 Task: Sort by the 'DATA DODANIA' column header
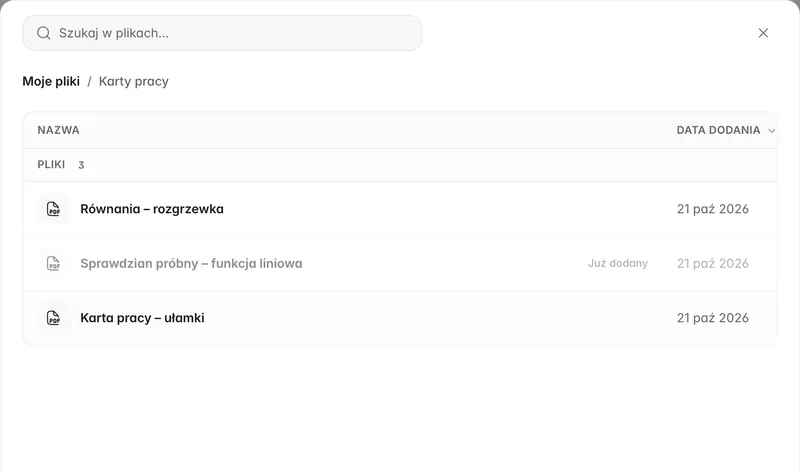[x=718, y=130]
